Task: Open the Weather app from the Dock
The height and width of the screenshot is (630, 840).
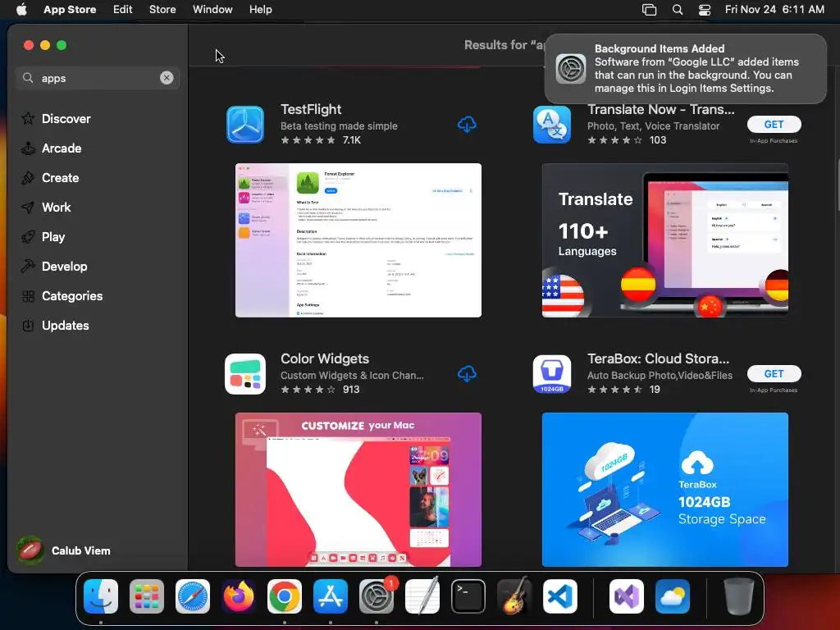Action: (673, 596)
